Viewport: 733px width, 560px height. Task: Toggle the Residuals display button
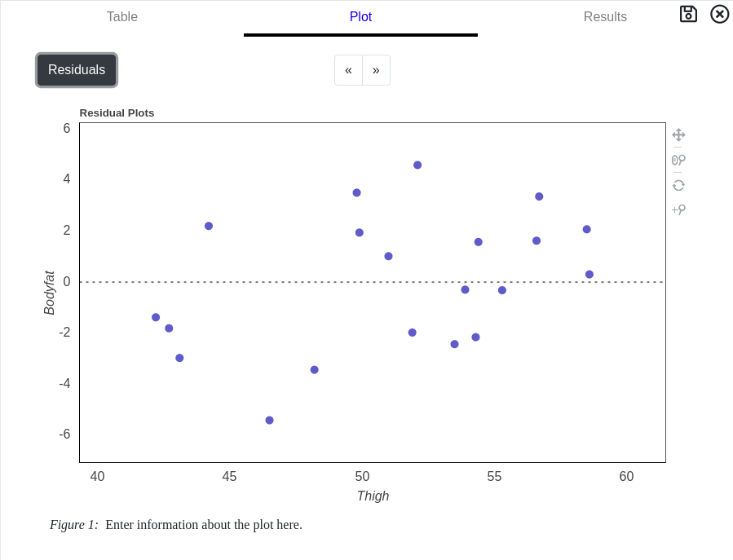click(76, 70)
